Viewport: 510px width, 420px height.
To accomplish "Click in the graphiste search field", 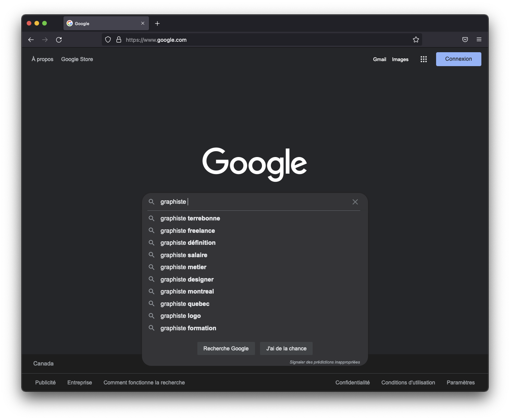I will tap(253, 202).
